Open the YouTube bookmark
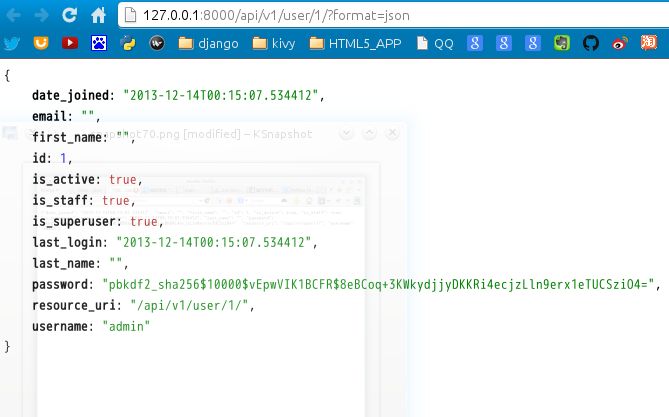This screenshot has width=669, height=417. tap(70, 43)
